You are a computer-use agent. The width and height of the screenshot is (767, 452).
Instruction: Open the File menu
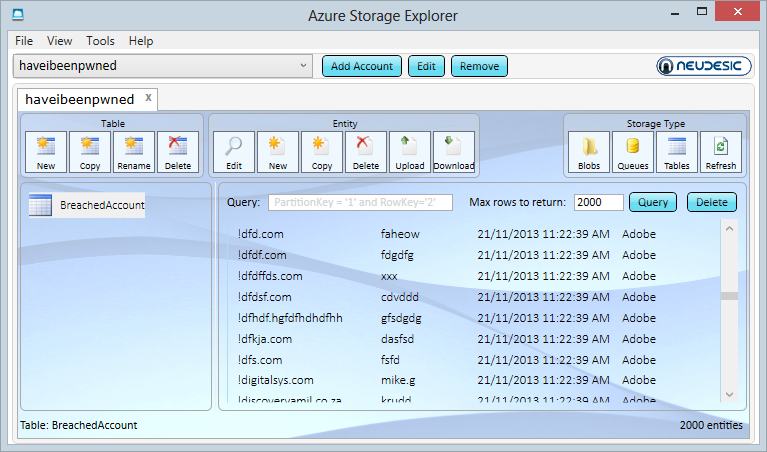pos(24,41)
